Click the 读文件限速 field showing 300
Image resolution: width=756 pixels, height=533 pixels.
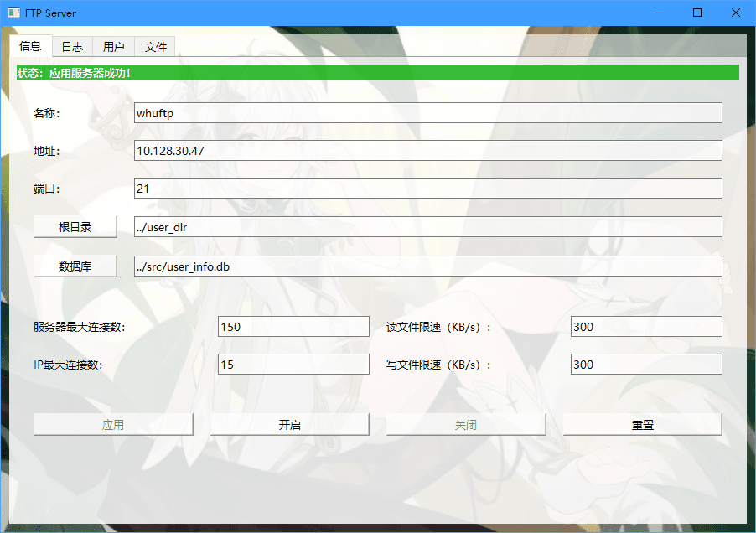pos(646,326)
